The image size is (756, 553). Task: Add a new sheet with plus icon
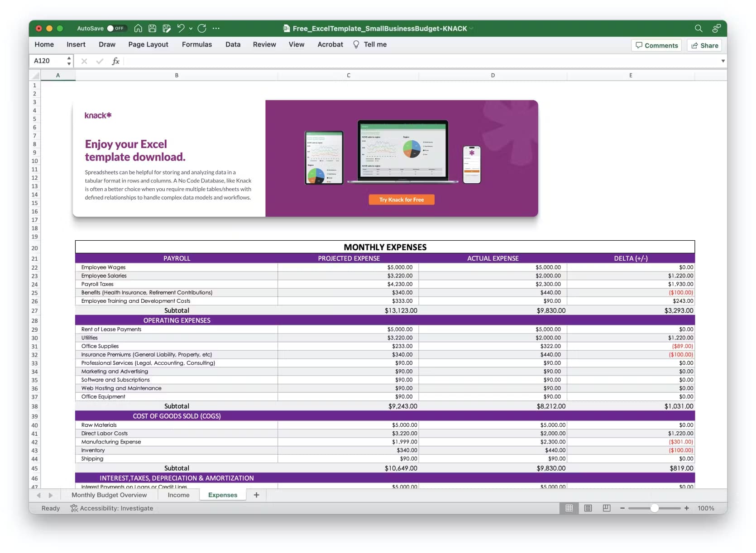pos(256,495)
